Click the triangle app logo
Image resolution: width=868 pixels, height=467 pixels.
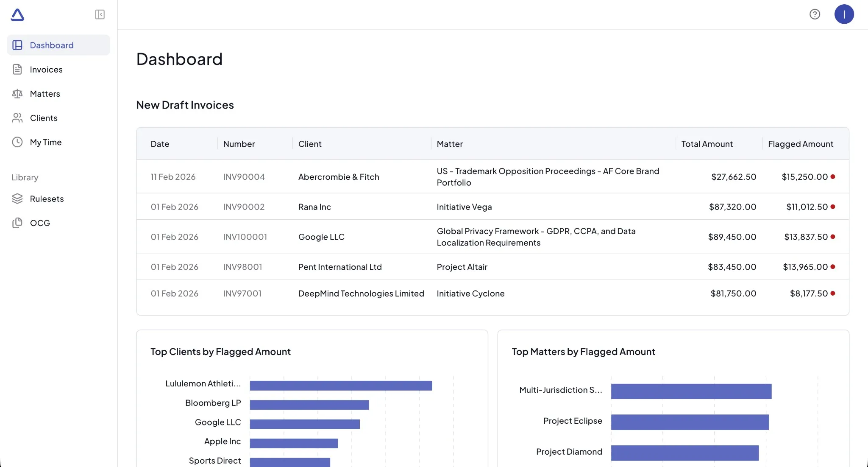(x=17, y=15)
